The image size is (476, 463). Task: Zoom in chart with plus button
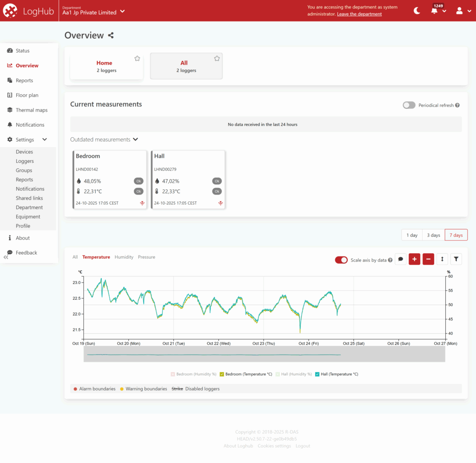click(414, 259)
